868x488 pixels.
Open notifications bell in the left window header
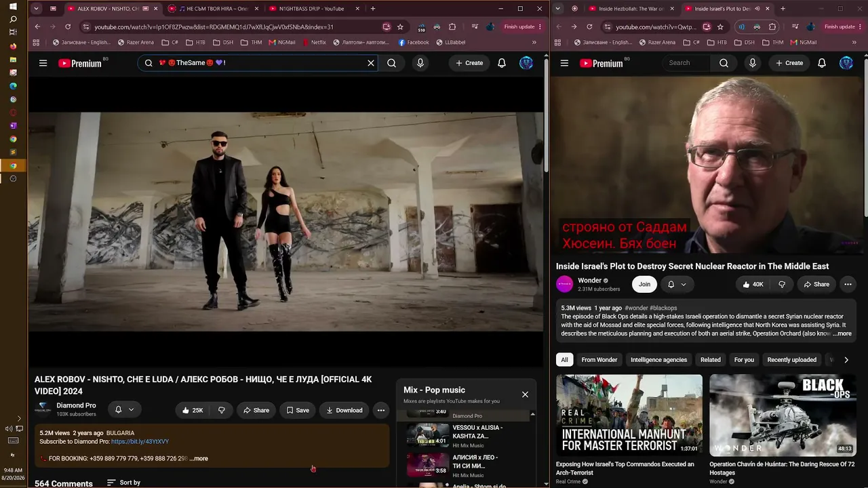[502, 63]
